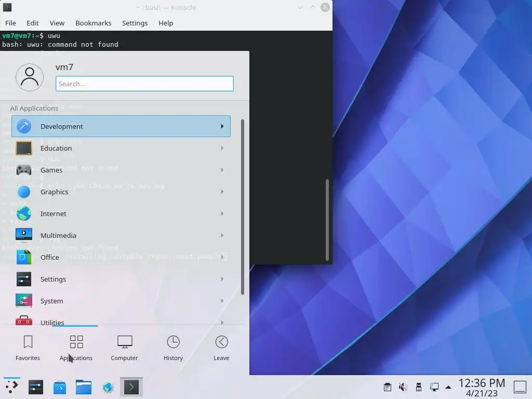Open the Multimedia category
The height and width of the screenshot is (399, 532).
pos(121,235)
